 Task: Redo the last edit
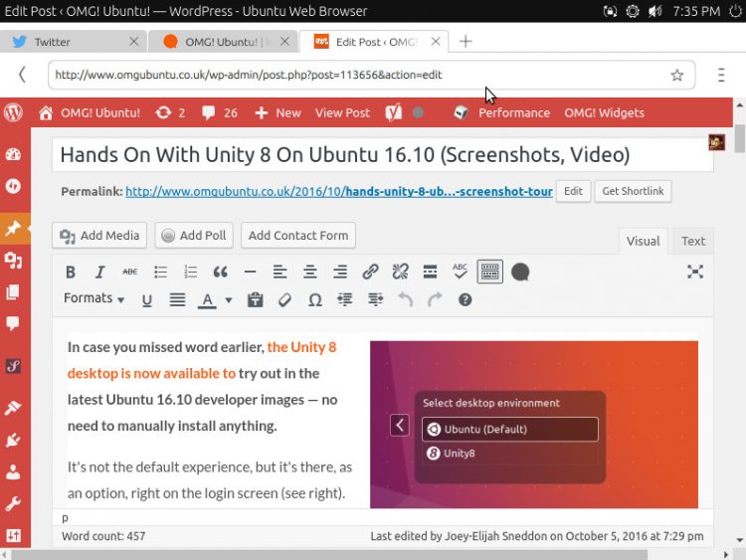[435, 299]
